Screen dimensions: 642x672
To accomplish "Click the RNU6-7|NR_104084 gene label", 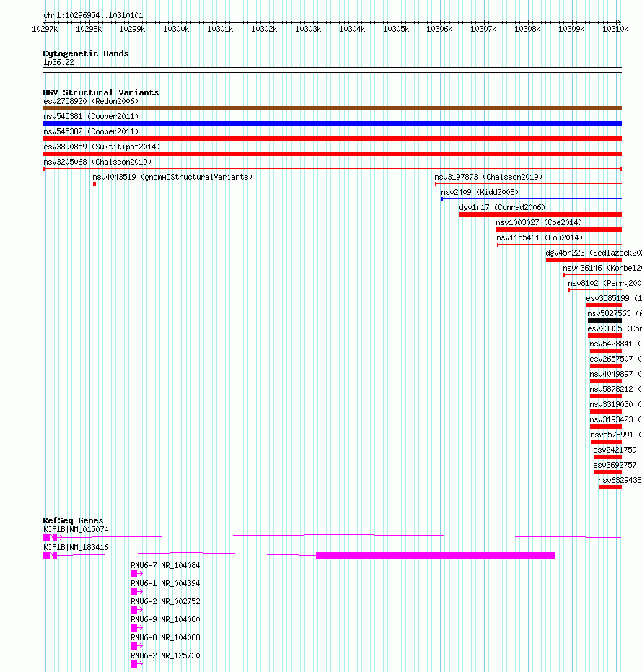I will (165, 565).
